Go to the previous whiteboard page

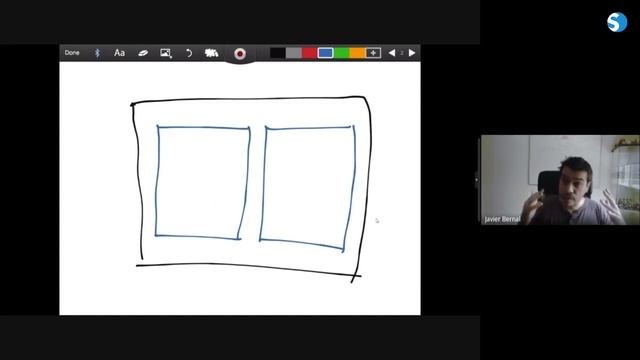click(x=391, y=53)
